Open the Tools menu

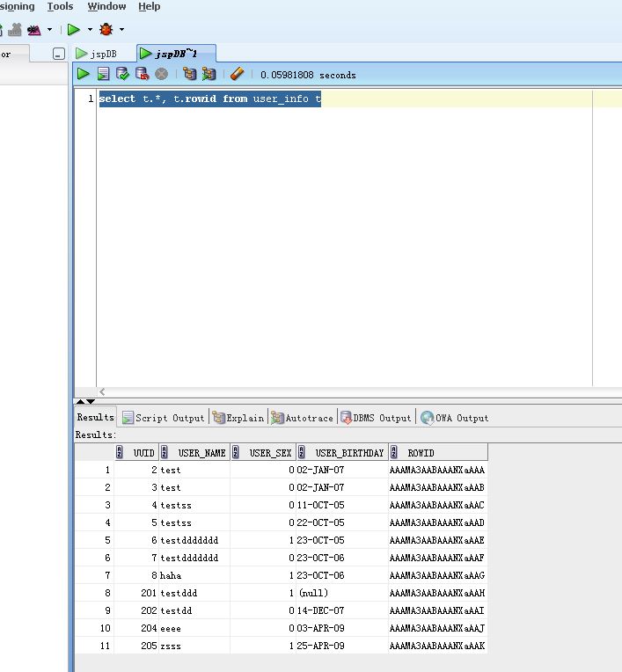coord(60,6)
